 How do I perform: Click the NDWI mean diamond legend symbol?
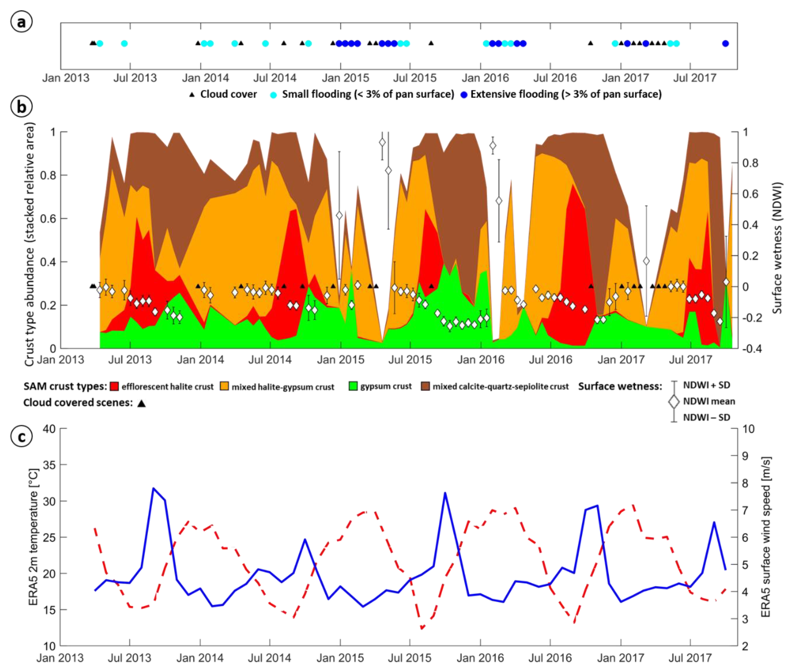click(674, 402)
